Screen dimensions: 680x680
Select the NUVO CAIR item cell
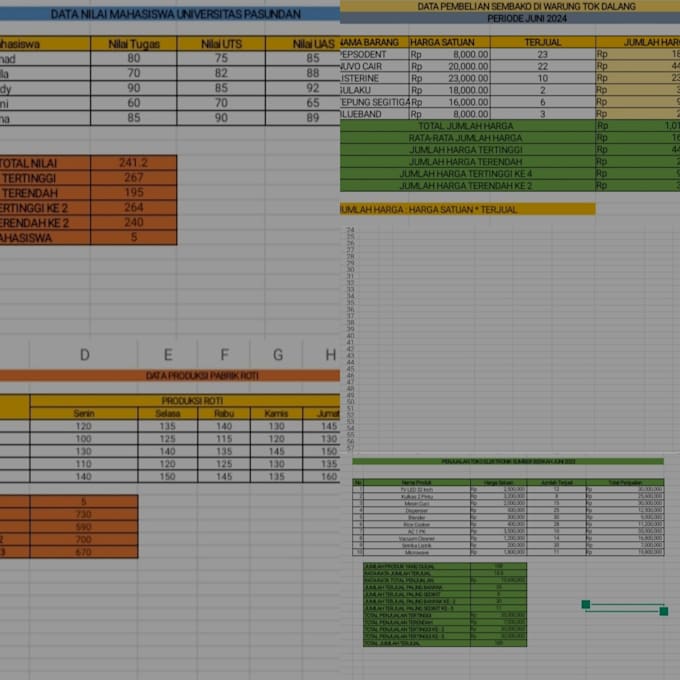click(x=374, y=66)
